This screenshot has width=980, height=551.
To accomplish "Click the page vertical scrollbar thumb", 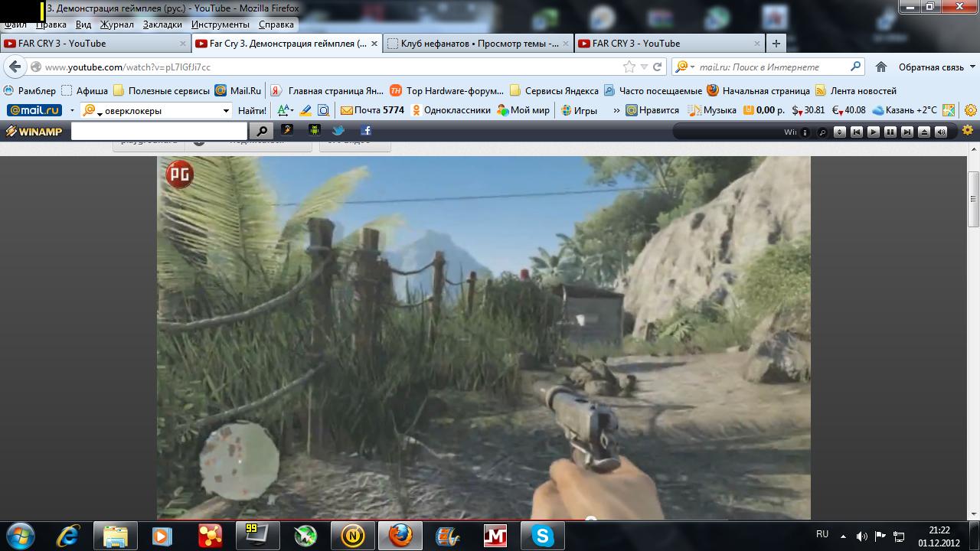I will [x=974, y=199].
